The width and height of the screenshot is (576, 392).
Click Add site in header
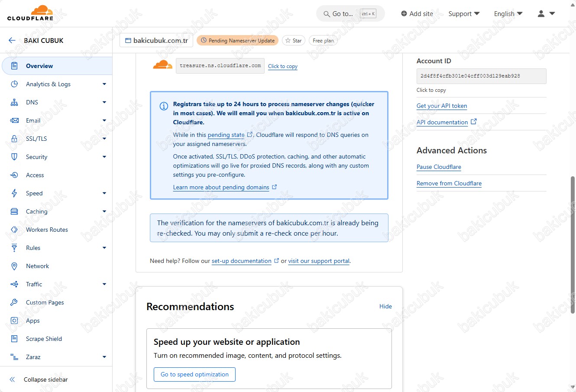[417, 14]
